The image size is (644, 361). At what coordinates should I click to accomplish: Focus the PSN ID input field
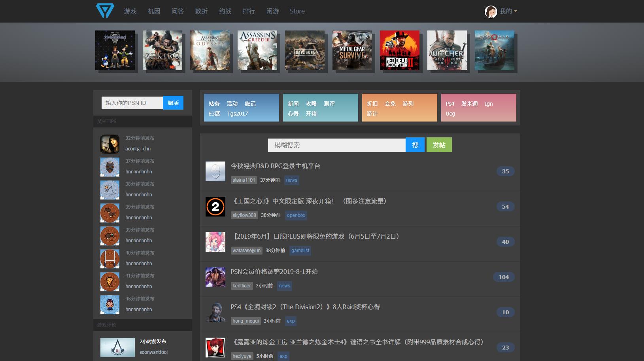[x=132, y=103]
